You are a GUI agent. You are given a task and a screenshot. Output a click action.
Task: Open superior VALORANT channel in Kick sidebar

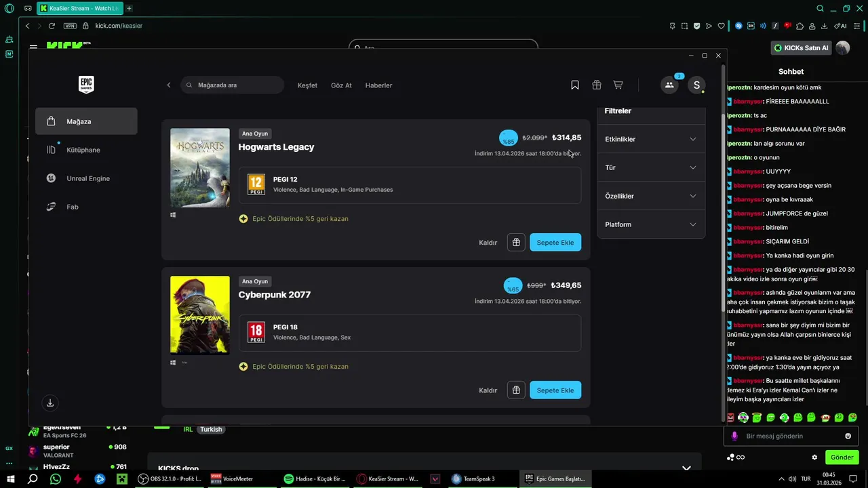pyautogui.click(x=77, y=451)
